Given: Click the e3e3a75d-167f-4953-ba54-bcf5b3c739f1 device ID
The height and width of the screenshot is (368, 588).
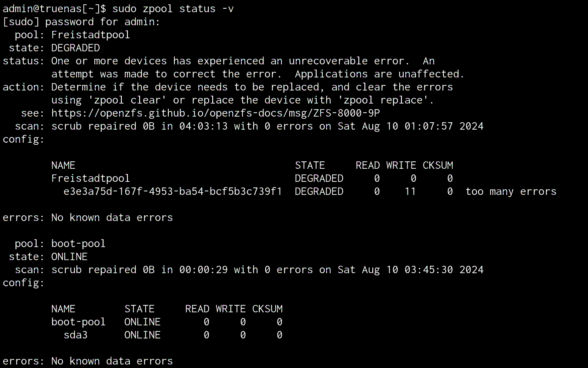Looking at the screenshot, I should [173, 191].
